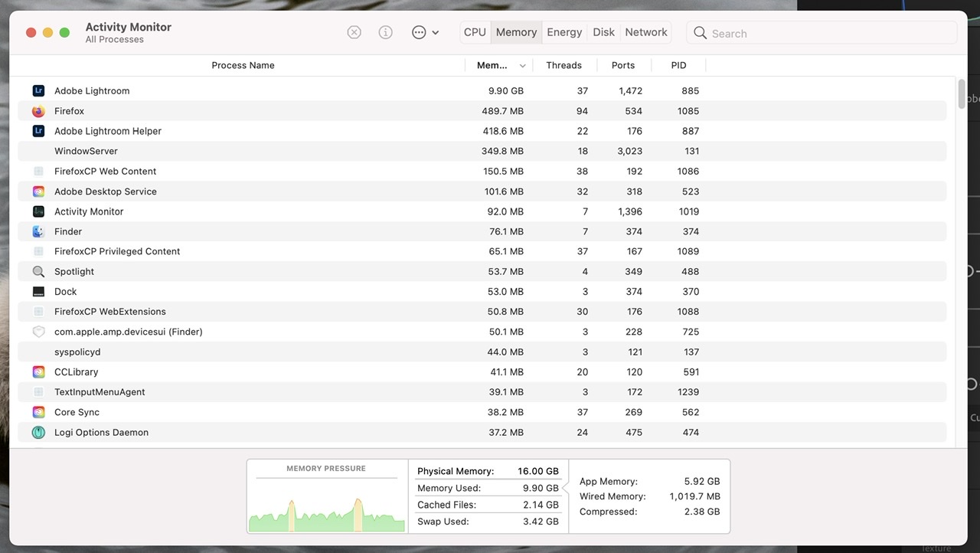Switch to the CPU tab
980x553 pixels.
click(x=475, y=32)
